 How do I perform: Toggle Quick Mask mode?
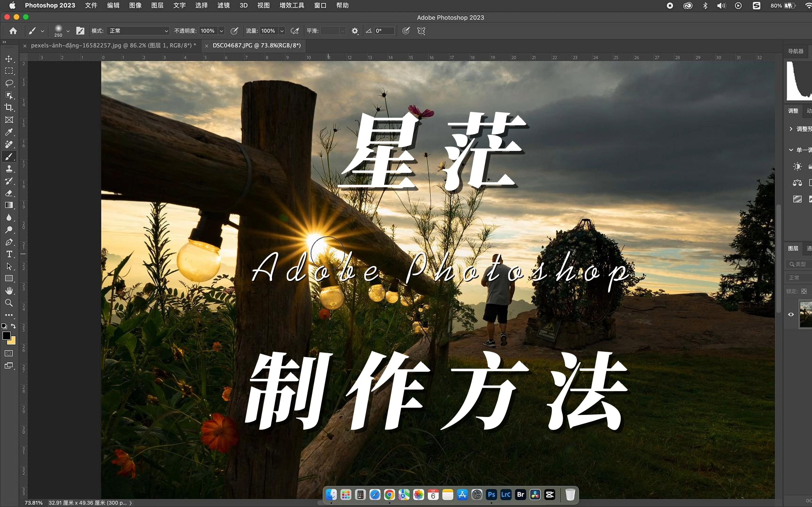(9, 353)
